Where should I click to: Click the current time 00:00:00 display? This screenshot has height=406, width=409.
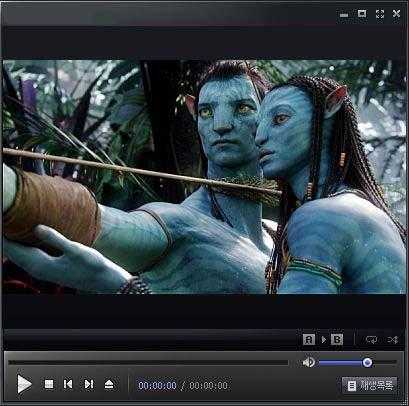pos(157,386)
